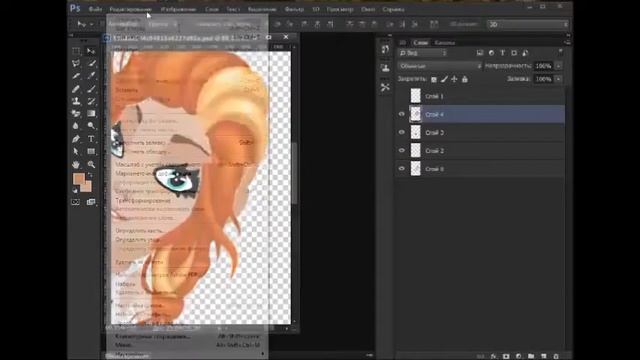
Task: Toggle lock transparent pixels
Action: pyautogui.click(x=434, y=79)
